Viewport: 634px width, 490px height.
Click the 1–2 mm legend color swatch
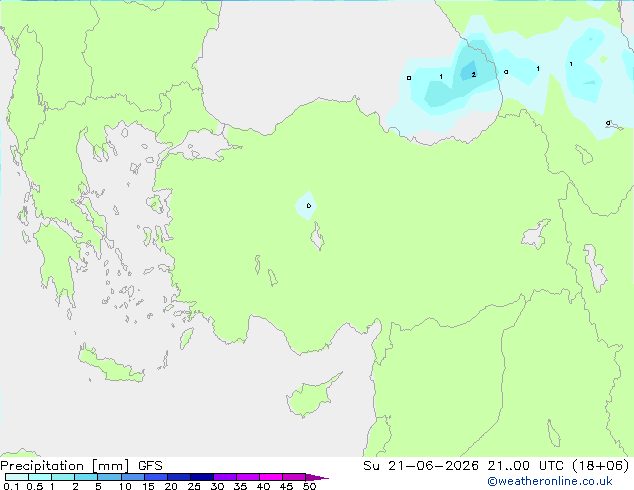pyautogui.click(x=63, y=477)
